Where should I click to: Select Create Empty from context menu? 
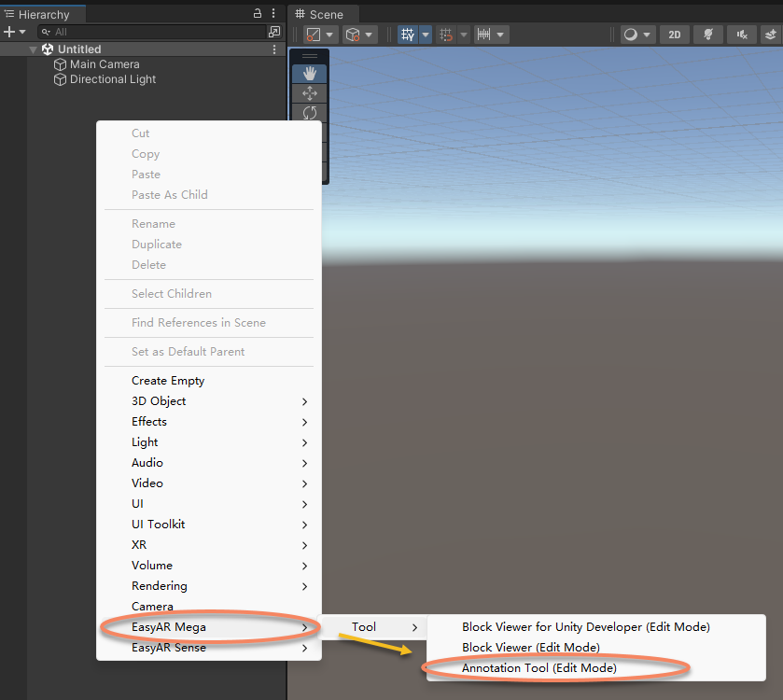point(168,381)
